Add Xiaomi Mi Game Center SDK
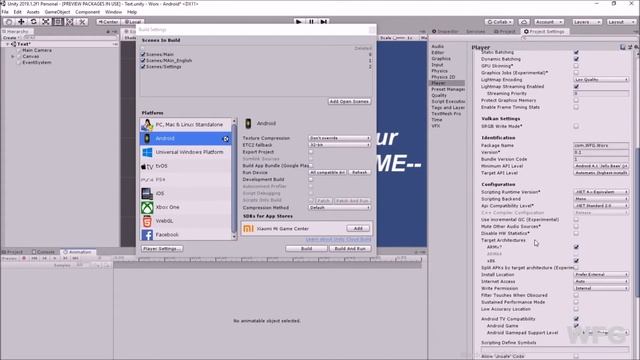 pyautogui.click(x=358, y=228)
